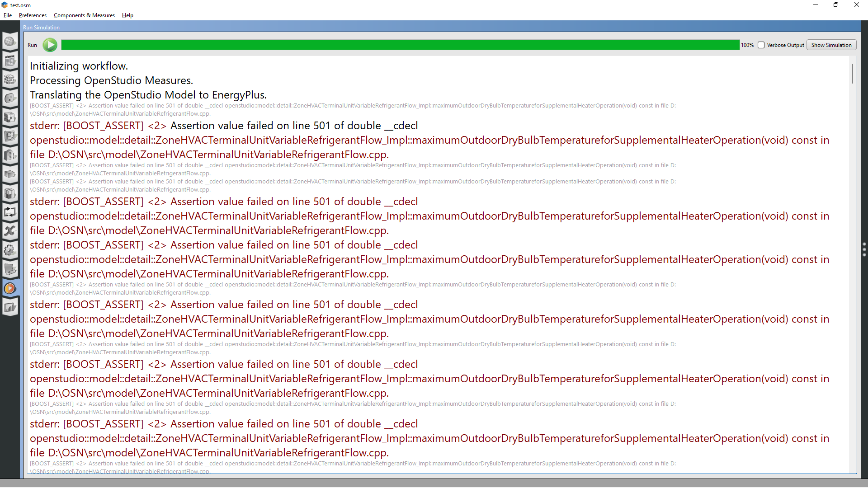Switch to the HVAC Systems tab
The height and width of the screenshot is (488, 868).
pos(9,212)
